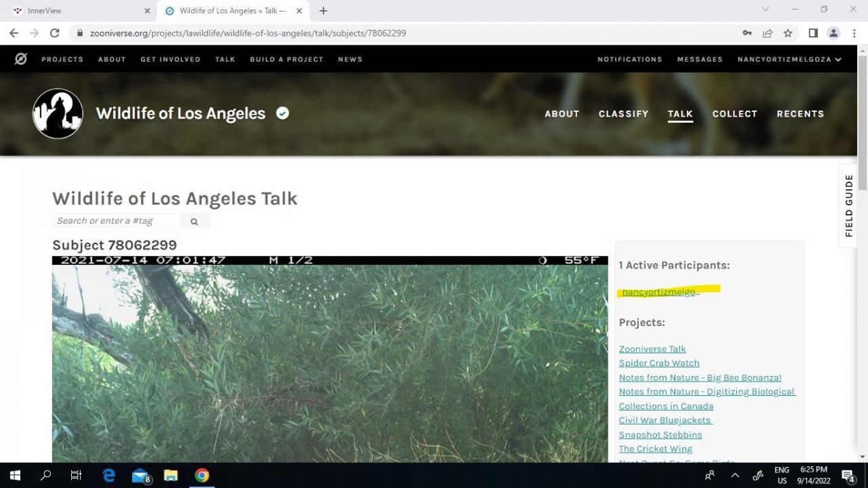Open project RECENTS tab
Screen dimensions: 868x488
tap(800, 114)
